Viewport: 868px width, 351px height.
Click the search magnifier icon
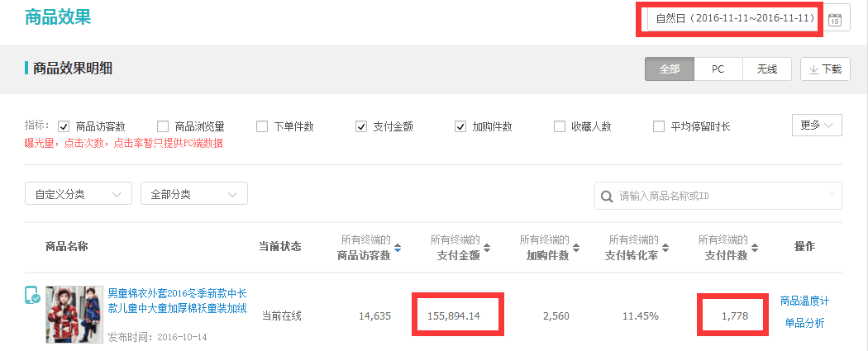pyautogui.click(x=607, y=197)
